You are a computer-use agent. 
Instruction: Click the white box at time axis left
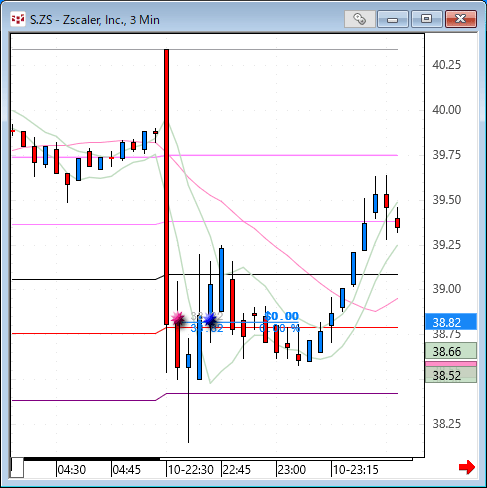click(x=17, y=467)
